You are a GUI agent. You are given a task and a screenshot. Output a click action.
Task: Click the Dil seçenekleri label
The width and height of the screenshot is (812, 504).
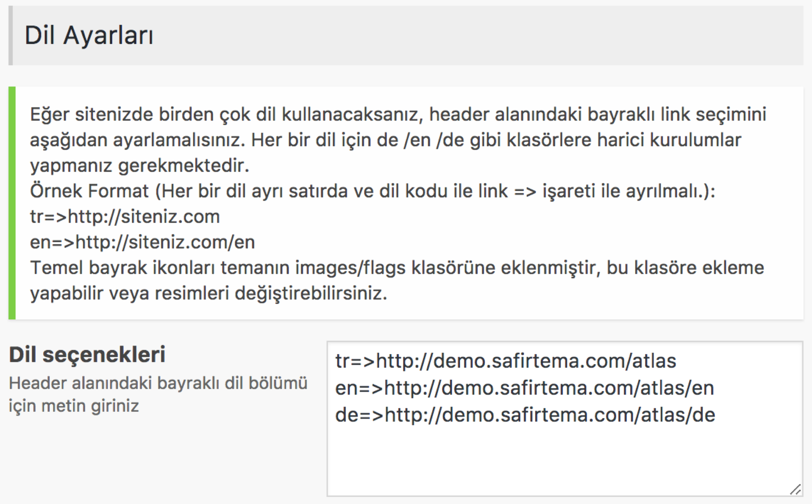87,355
